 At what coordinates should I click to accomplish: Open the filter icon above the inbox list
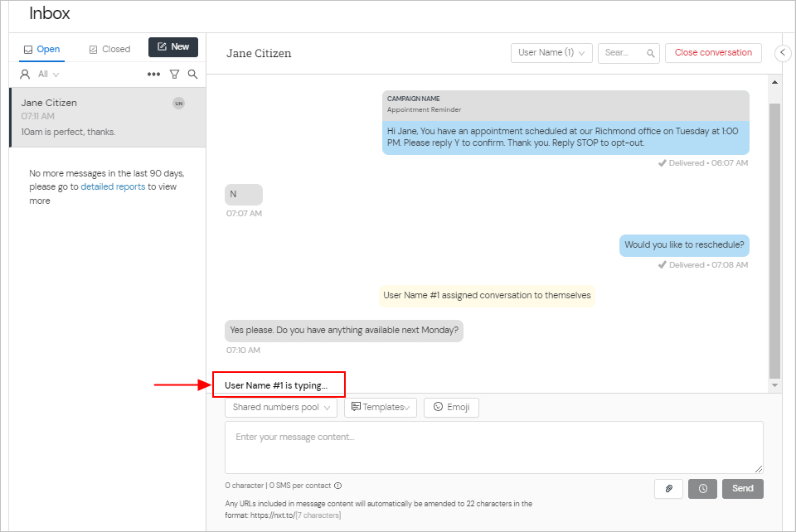tap(174, 74)
